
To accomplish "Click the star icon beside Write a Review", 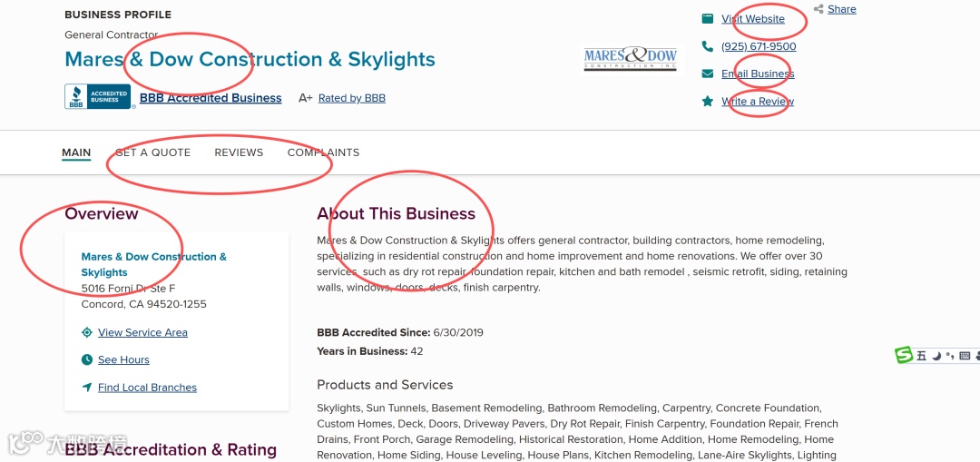I will click(708, 102).
